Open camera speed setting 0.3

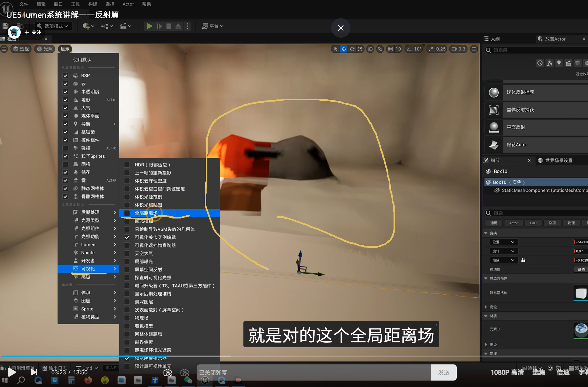459,49
